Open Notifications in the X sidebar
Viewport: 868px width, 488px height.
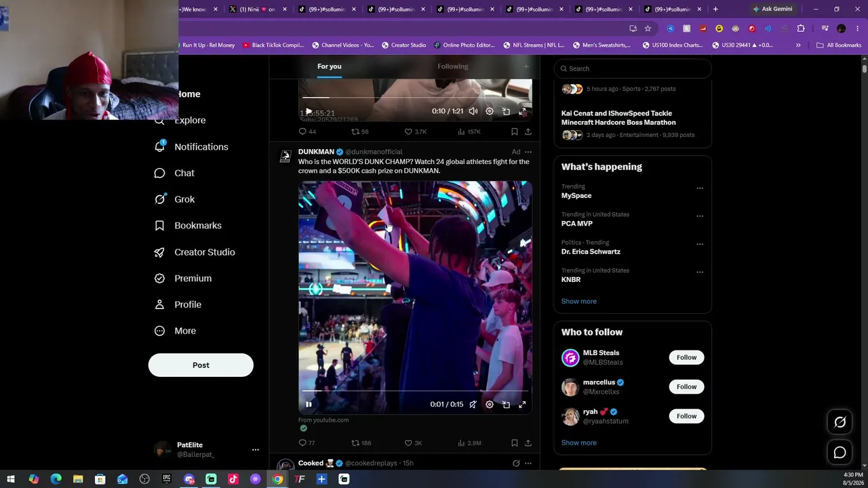(191, 146)
